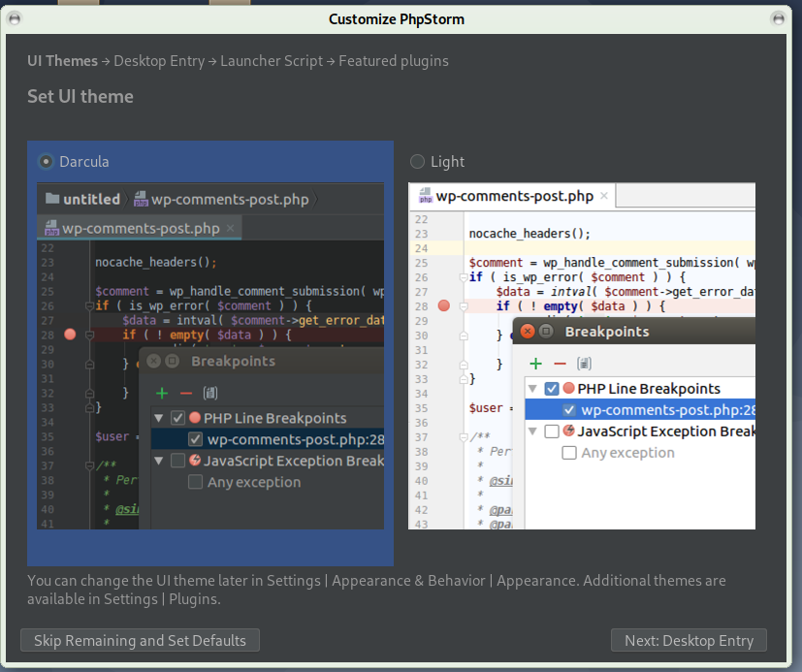Click the green add icon in light Breakpoints

(535, 363)
